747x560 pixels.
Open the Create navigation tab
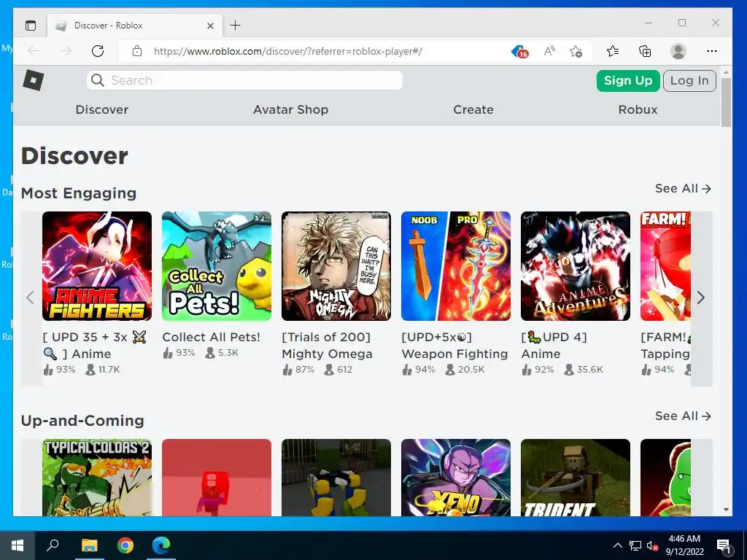coord(473,109)
